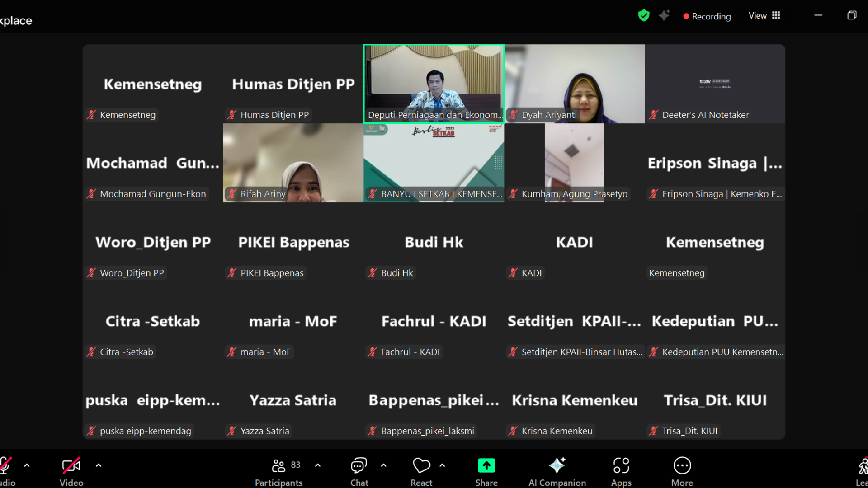The height and width of the screenshot is (488, 868).
Task: Select the Deputi Perniagaan dan Ekonomi speaker video
Action: (434, 84)
